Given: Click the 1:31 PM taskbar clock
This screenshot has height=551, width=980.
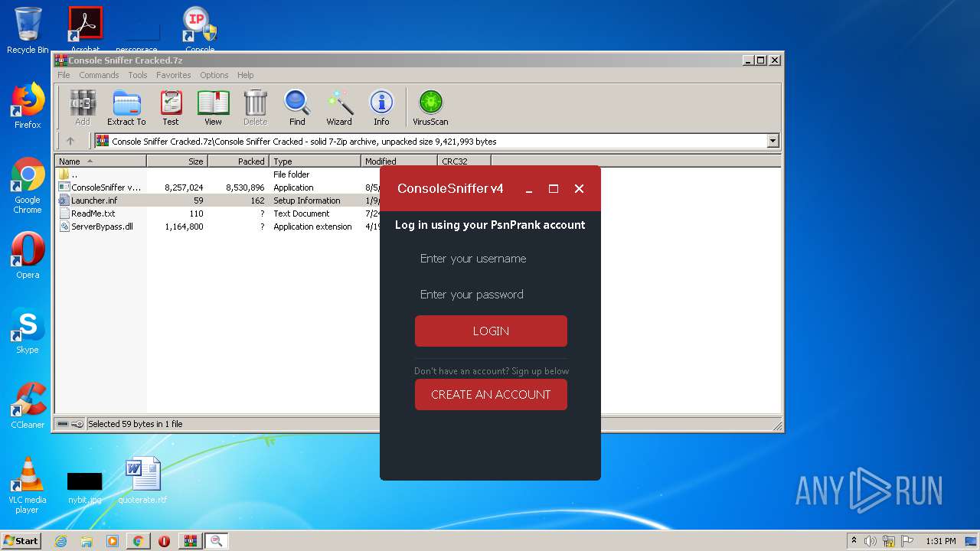Looking at the screenshot, I should (x=941, y=541).
